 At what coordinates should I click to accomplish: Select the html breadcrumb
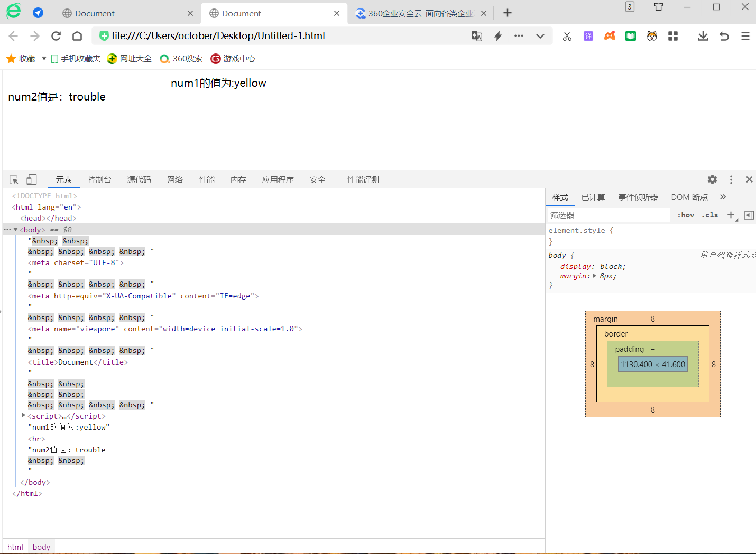15,547
